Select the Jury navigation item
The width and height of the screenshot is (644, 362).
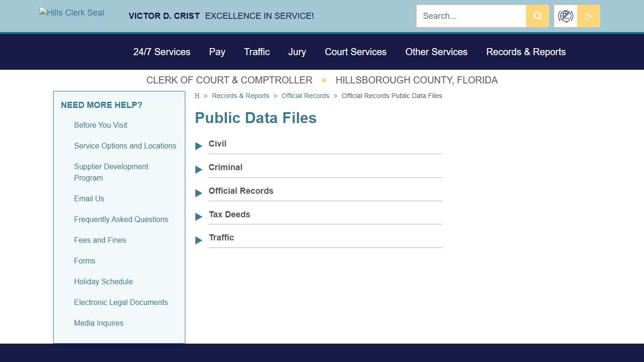(297, 52)
